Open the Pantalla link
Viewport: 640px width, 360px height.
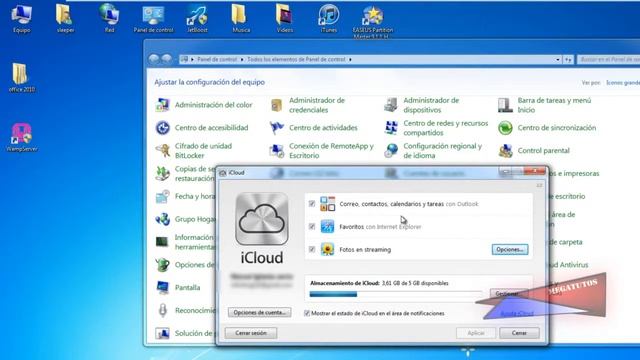[187, 287]
